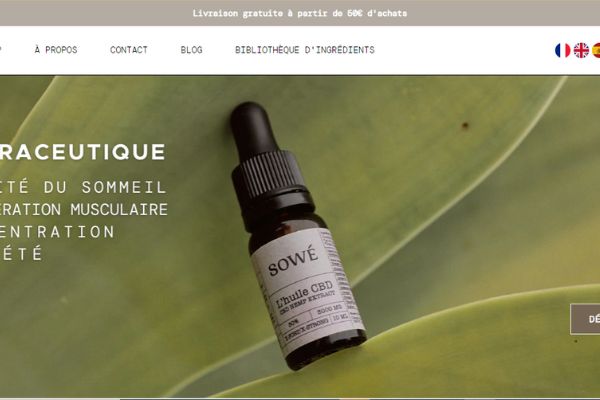Click the DU SOMMEIL text line
Screen dimensions: 600x400
pyautogui.click(x=83, y=187)
